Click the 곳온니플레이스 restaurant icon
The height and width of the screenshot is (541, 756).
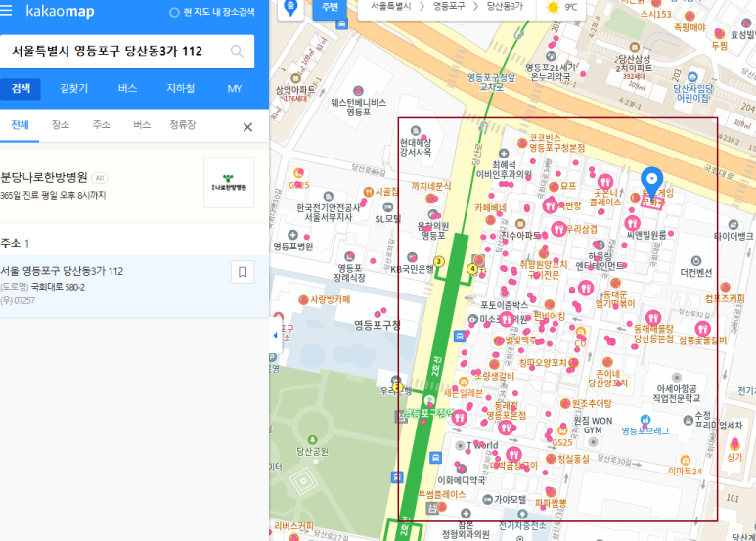[x=605, y=182]
